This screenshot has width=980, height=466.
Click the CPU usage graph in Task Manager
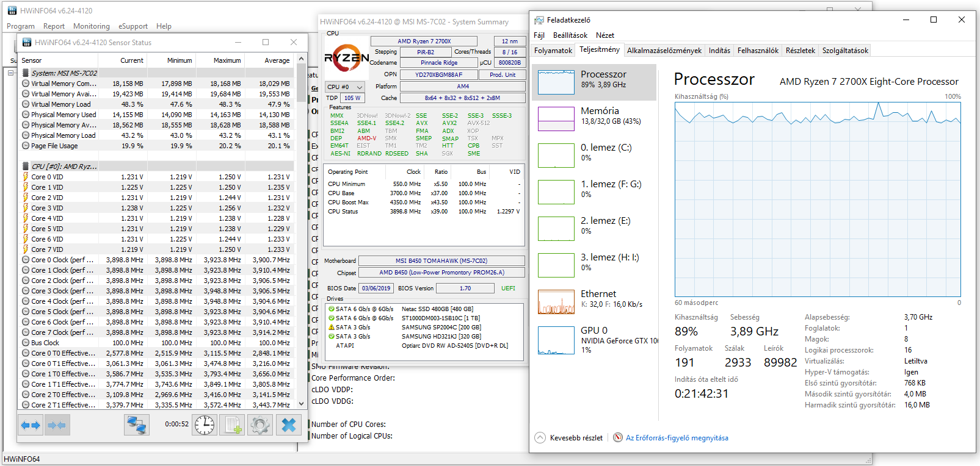[x=818, y=199]
